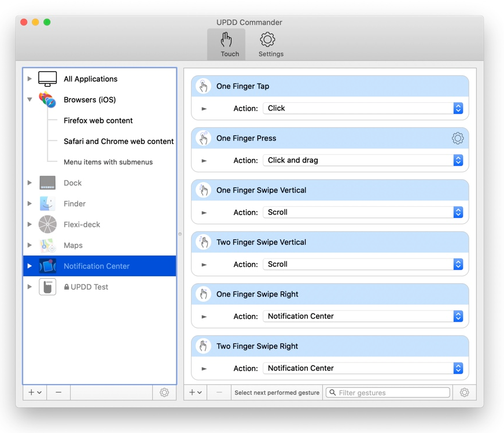Select the One Finger Tap gesture header

[330, 86]
